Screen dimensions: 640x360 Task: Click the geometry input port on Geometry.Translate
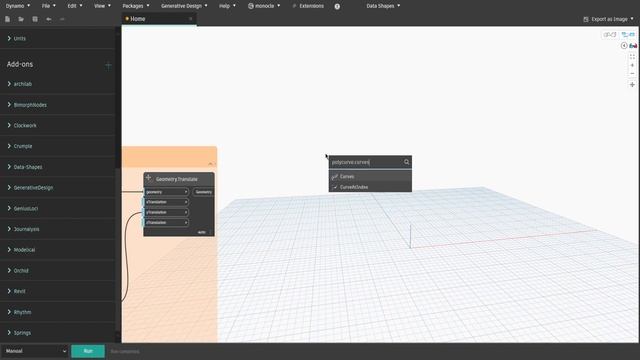(166, 192)
